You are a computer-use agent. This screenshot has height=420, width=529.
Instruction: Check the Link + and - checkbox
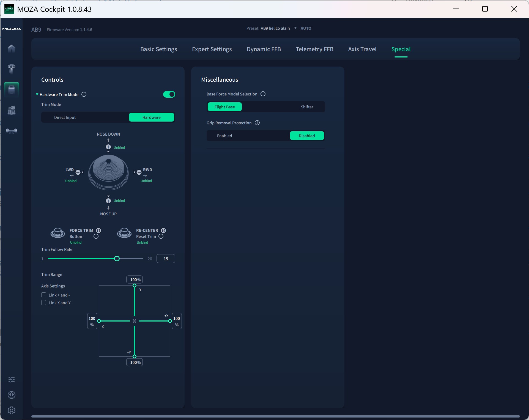[x=44, y=295]
